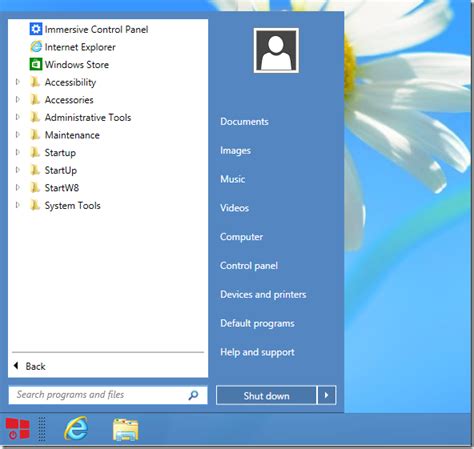
Task: Open Internet Explorer from the taskbar
Action: coord(76,428)
